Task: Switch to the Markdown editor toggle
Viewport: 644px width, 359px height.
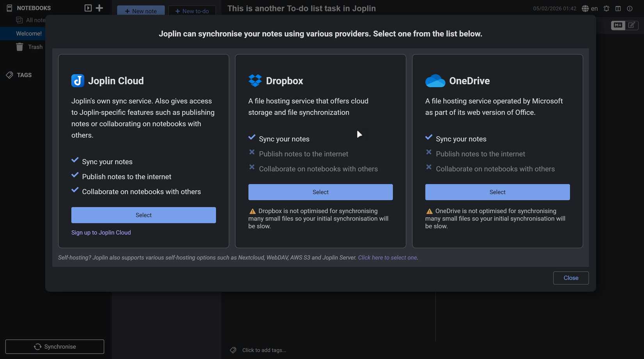Action: click(617, 25)
